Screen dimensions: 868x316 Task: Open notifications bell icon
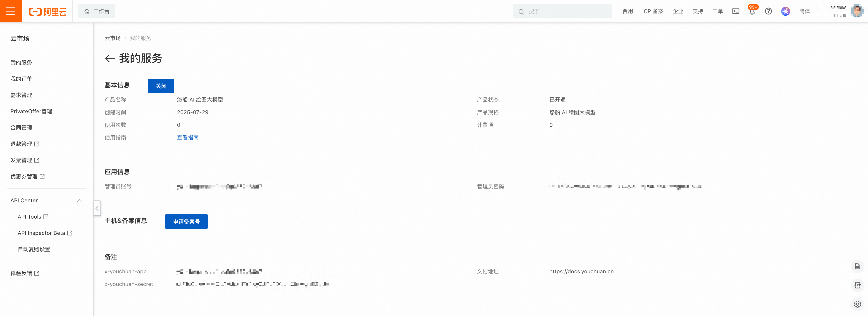[x=752, y=11]
